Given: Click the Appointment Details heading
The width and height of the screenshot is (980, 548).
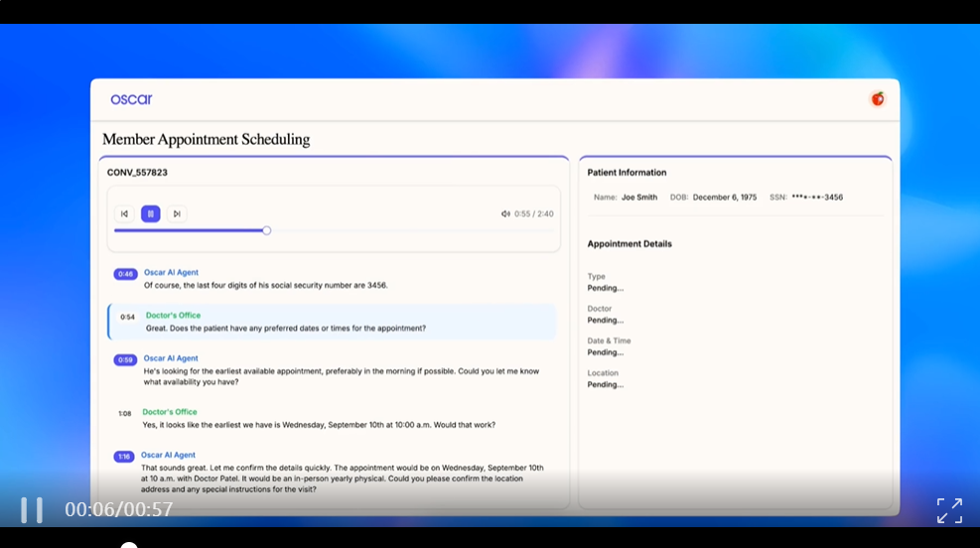Looking at the screenshot, I should click(x=630, y=244).
